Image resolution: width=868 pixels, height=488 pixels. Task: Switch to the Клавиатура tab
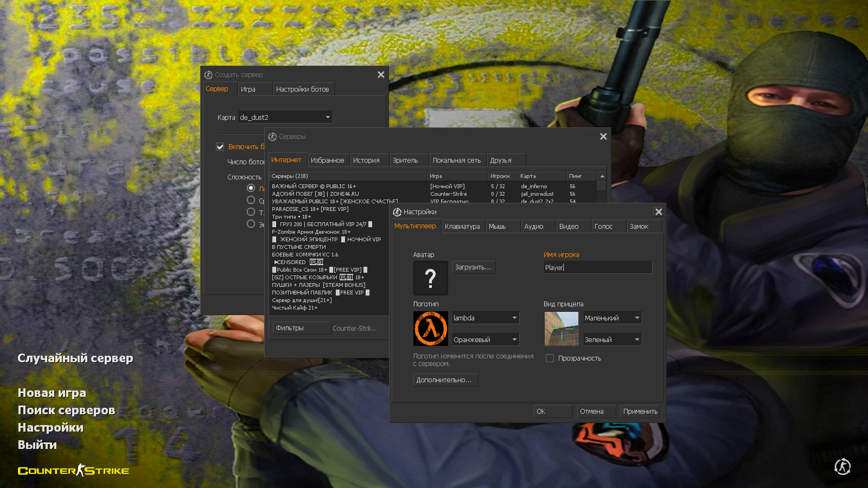click(462, 227)
